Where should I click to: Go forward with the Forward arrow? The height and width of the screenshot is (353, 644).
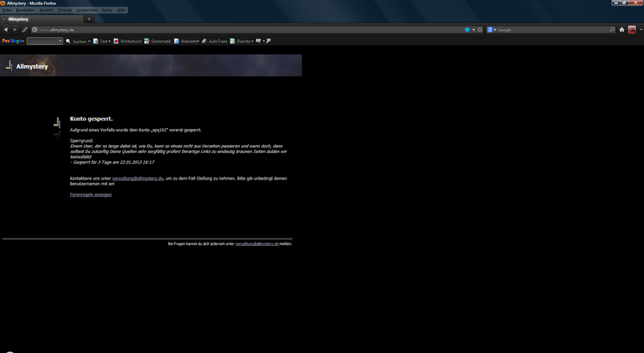[x=14, y=30]
